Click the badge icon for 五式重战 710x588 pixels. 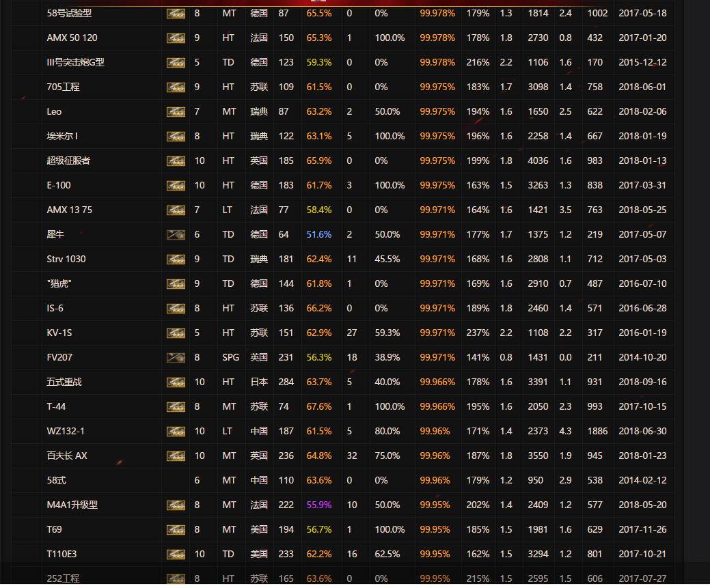coord(176,382)
